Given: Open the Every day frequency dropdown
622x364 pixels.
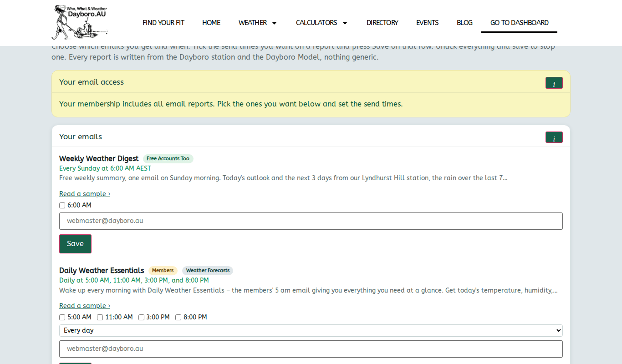Looking at the screenshot, I should (x=311, y=330).
